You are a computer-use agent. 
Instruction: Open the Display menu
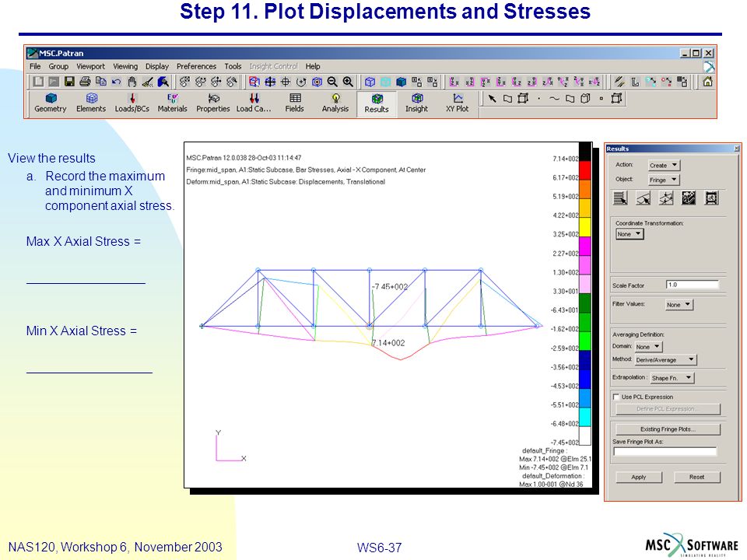pyautogui.click(x=157, y=66)
